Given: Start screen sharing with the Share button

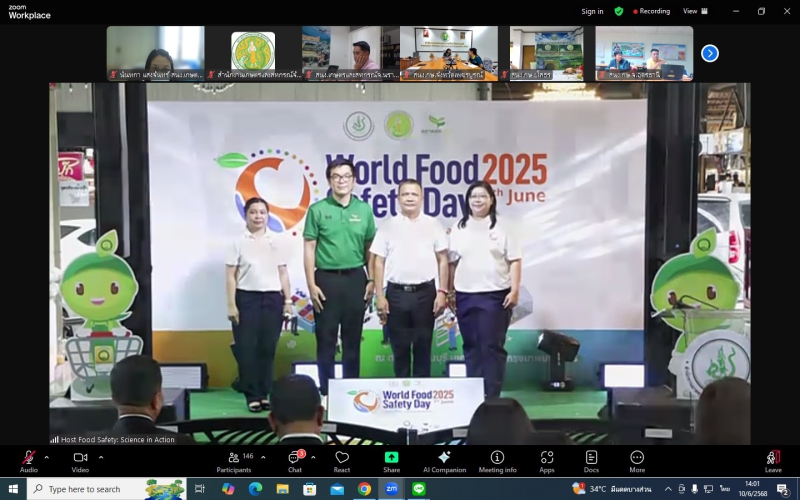Looking at the screenshot, I should [391, 461].
